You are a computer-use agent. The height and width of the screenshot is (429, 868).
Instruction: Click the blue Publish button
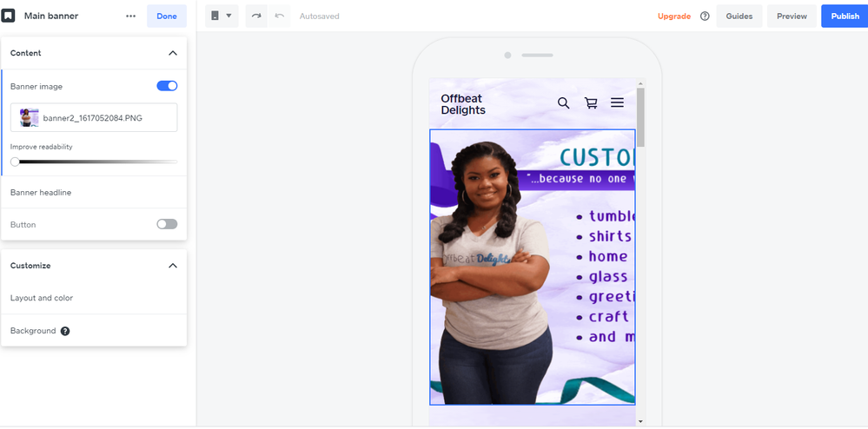pyautogui.click(x=844, y=16)
